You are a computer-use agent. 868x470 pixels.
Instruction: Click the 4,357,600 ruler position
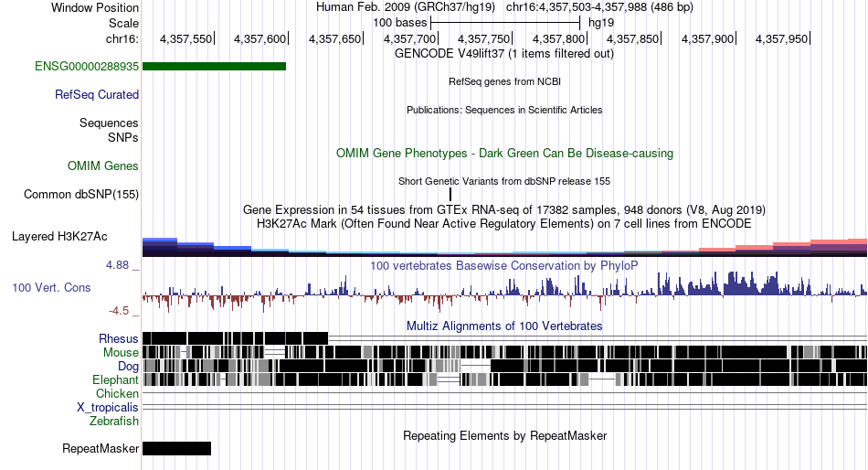pos(260,38)
